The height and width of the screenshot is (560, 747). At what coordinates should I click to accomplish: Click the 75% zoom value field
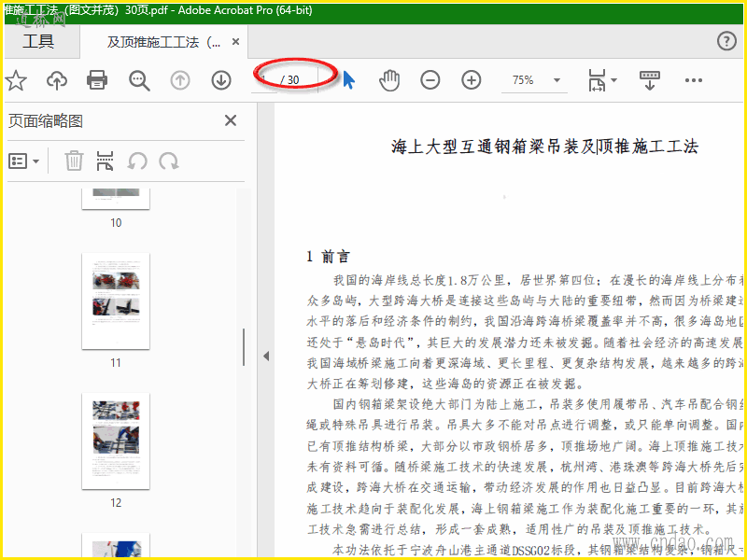[523, 80]
